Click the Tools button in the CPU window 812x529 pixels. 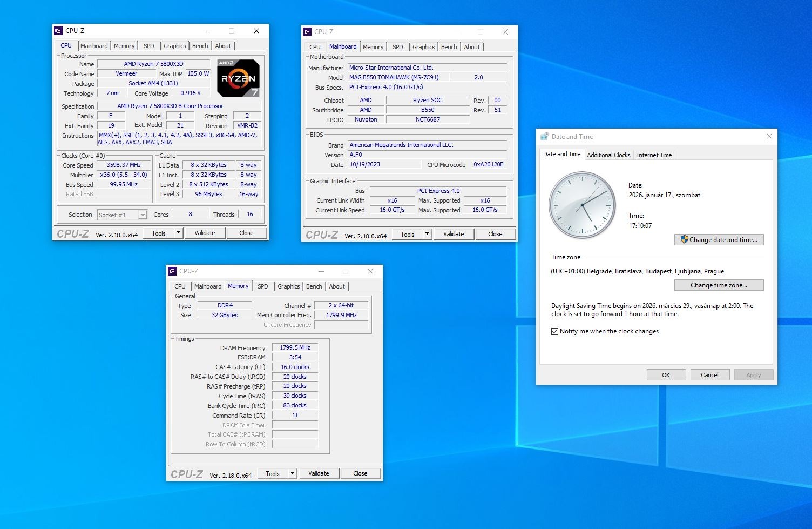[x=159, y=233]
